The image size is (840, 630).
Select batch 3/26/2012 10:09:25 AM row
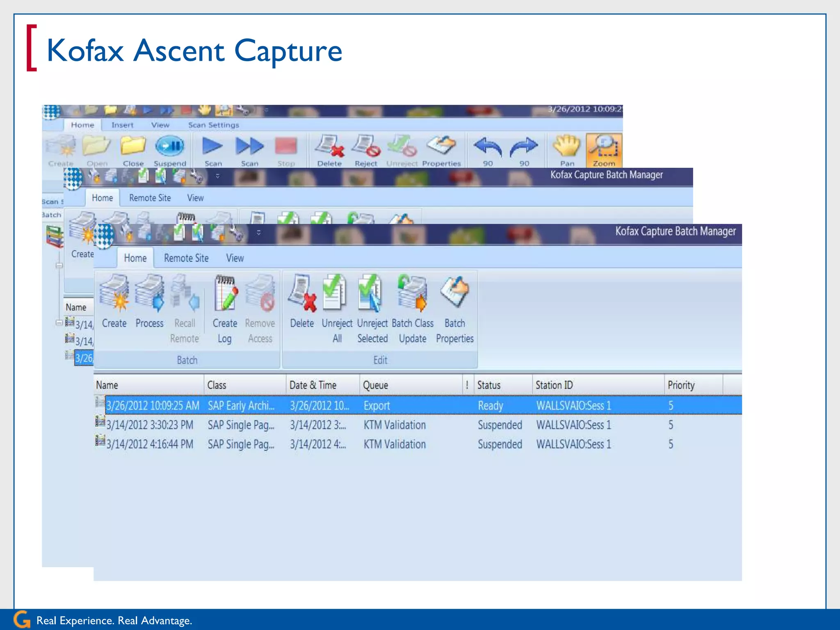[418, 405]
